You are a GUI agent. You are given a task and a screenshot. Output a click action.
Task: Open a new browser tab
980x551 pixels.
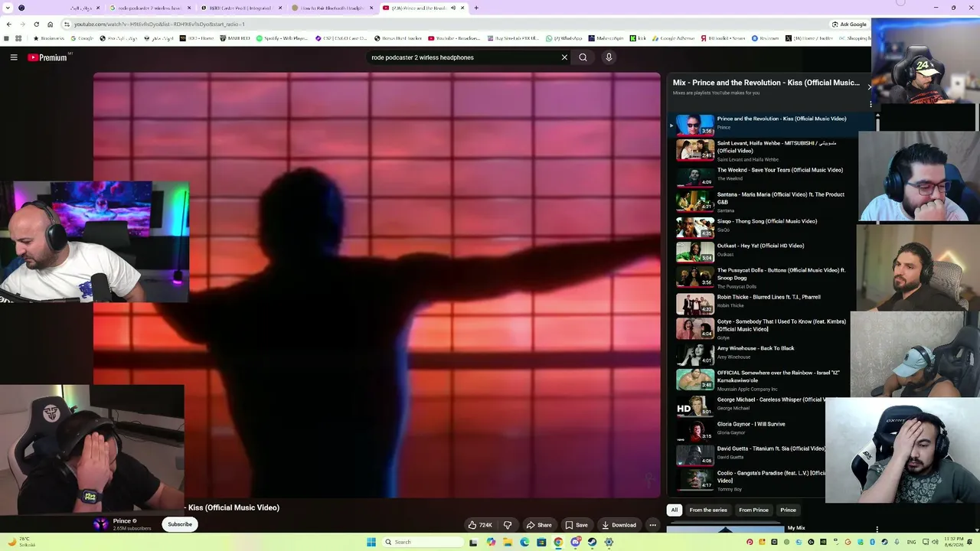click(476, 8)
